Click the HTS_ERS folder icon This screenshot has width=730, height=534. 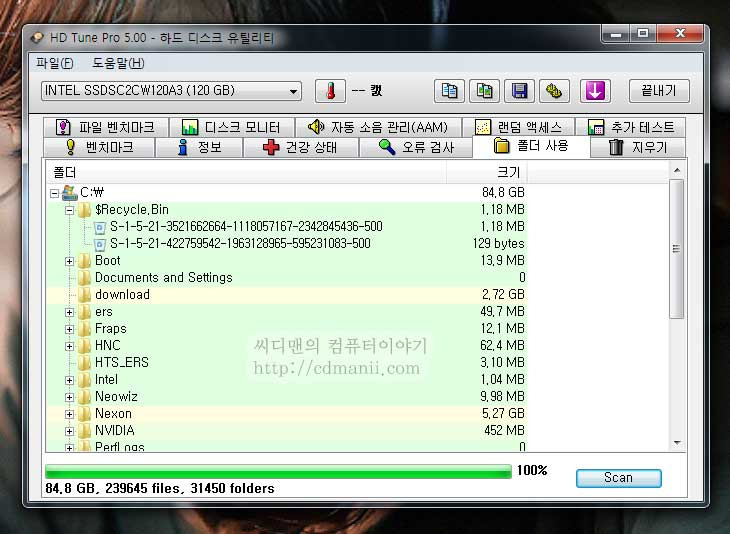84,363
